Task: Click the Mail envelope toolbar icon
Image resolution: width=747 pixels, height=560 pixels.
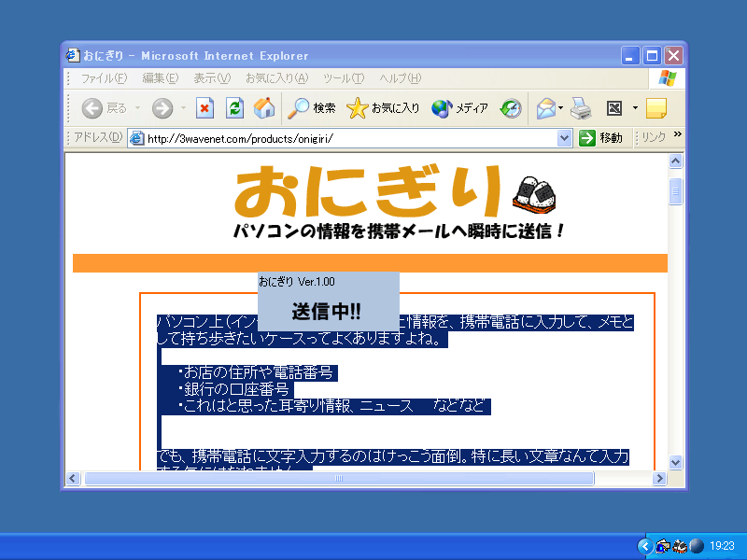Action: click(x=546, y=108)
